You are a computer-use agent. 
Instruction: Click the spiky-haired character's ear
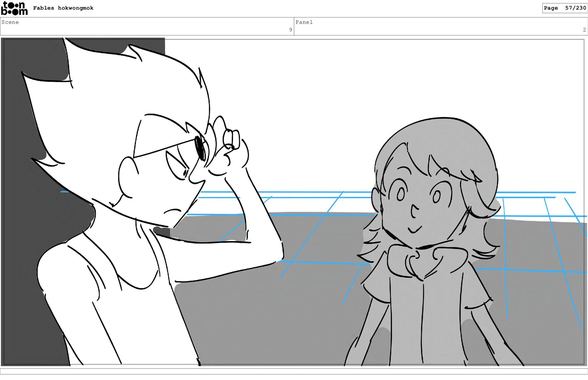127,177
